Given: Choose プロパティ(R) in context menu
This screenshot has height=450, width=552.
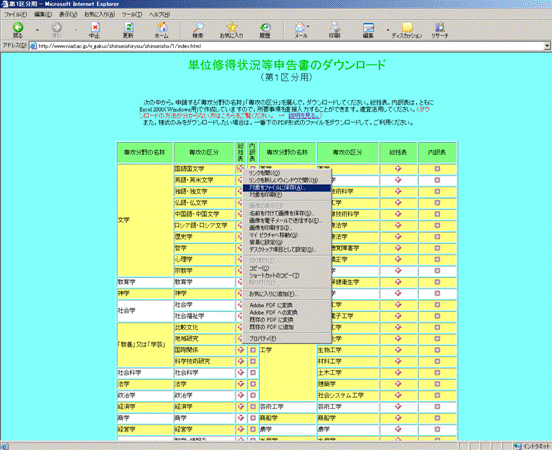Looking at the screenshot, I should 287,338.
